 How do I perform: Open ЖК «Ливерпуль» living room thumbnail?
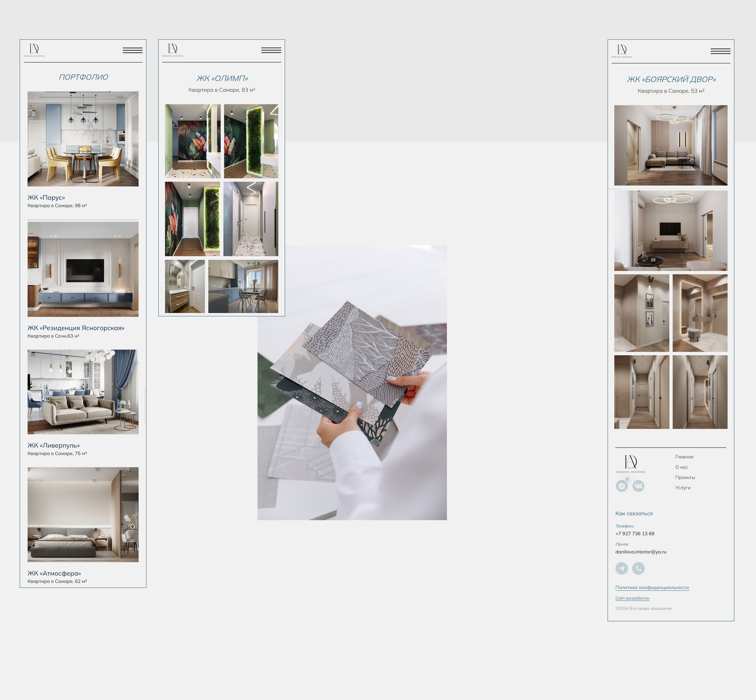tap(83, 392)
